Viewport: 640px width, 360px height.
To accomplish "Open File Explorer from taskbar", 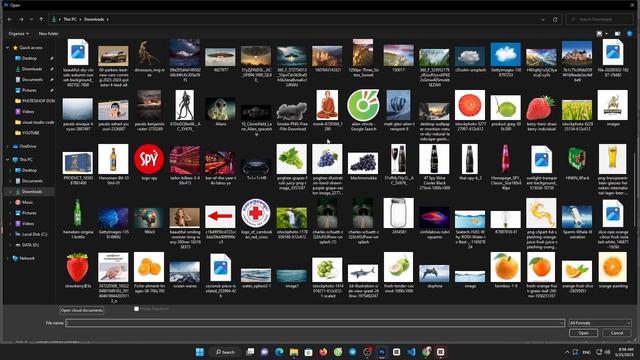I will [x=294, y=352].
